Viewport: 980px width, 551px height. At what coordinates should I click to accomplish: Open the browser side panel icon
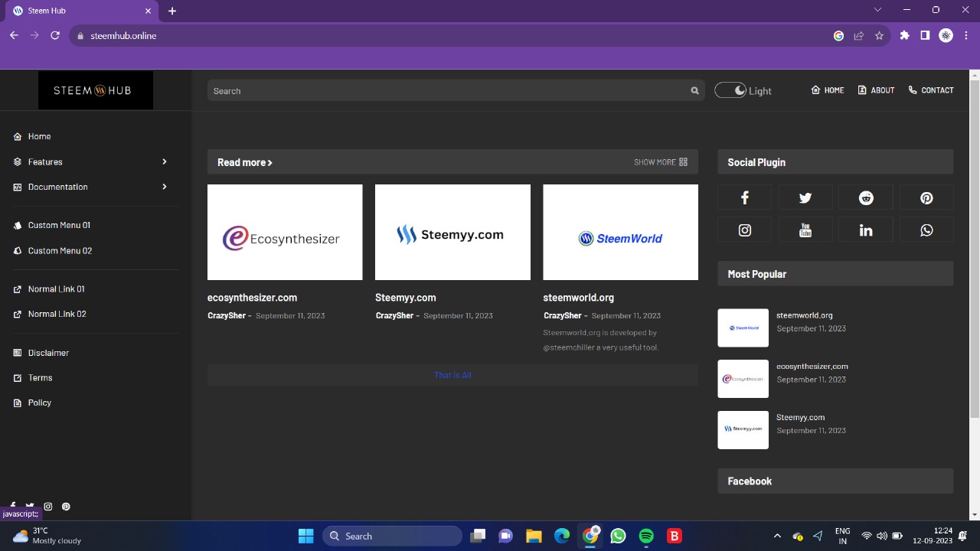pos(925,35)
